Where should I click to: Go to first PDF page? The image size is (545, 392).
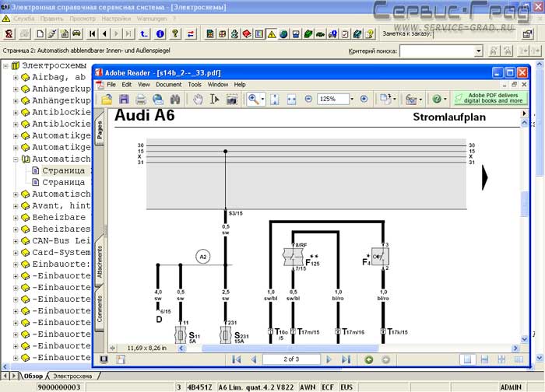[x=237, y=359]
